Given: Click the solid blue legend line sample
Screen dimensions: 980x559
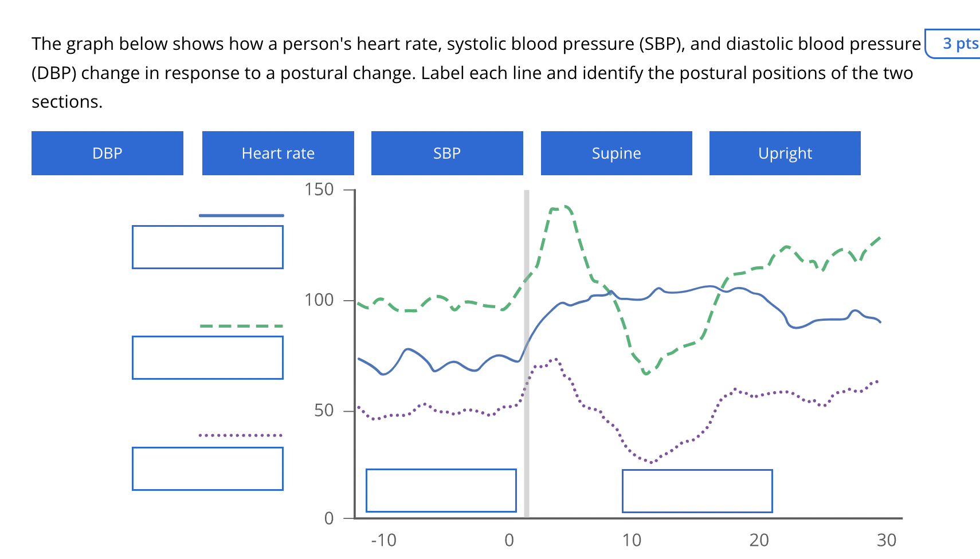Looking at the screenshot, I should pos(241,215).
